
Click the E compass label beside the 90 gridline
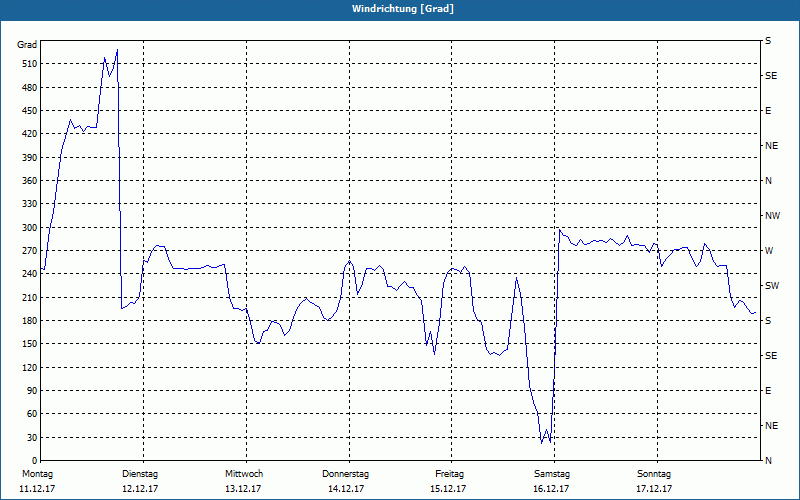click(x=768, y=390)
